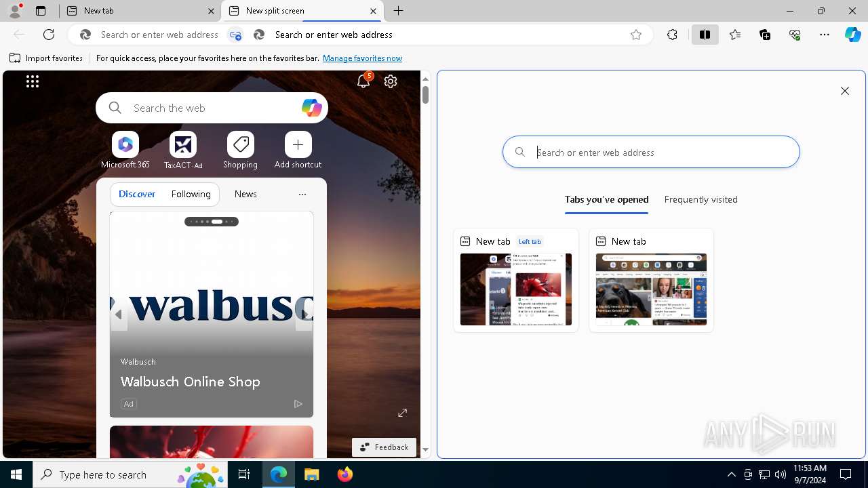This screenshot has height=488, width=868.
Task: Open the feed more options ellipsis
Action: (x=302, y=194)
